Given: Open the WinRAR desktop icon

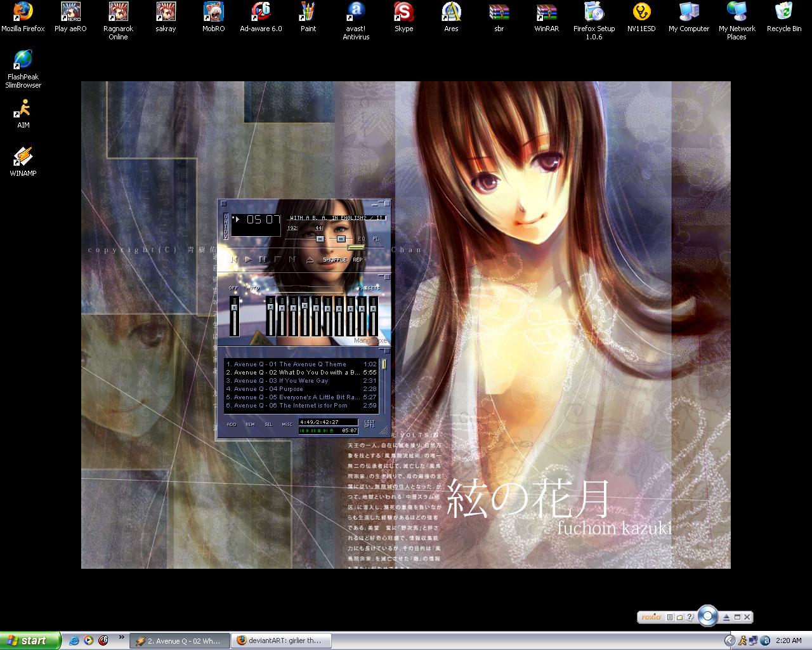Looking at the screenshot, I should click(x=546, y=17).
